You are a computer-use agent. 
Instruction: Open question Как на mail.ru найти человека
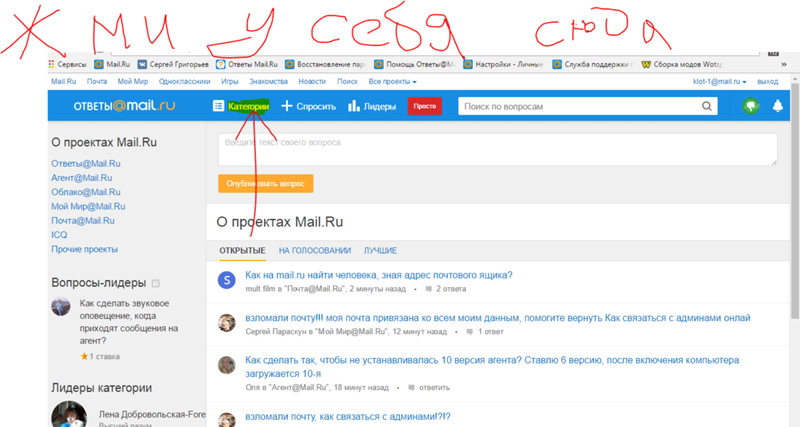pos(379,275)
